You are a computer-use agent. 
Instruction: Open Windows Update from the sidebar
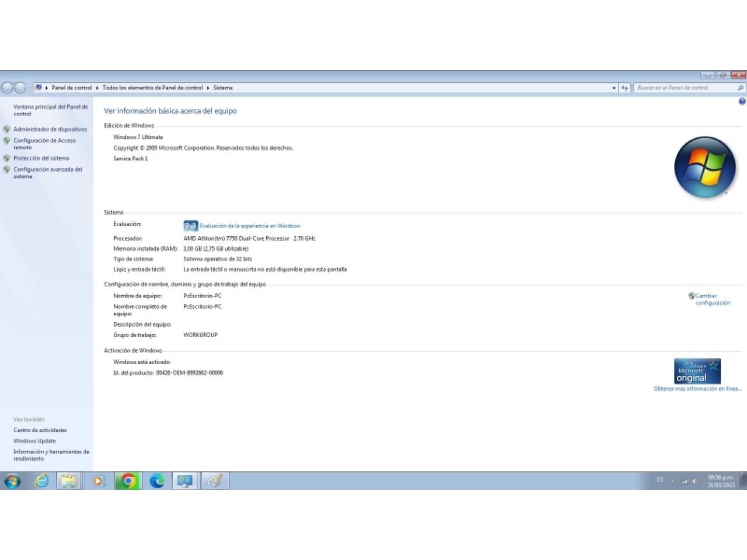click(34, 441)
